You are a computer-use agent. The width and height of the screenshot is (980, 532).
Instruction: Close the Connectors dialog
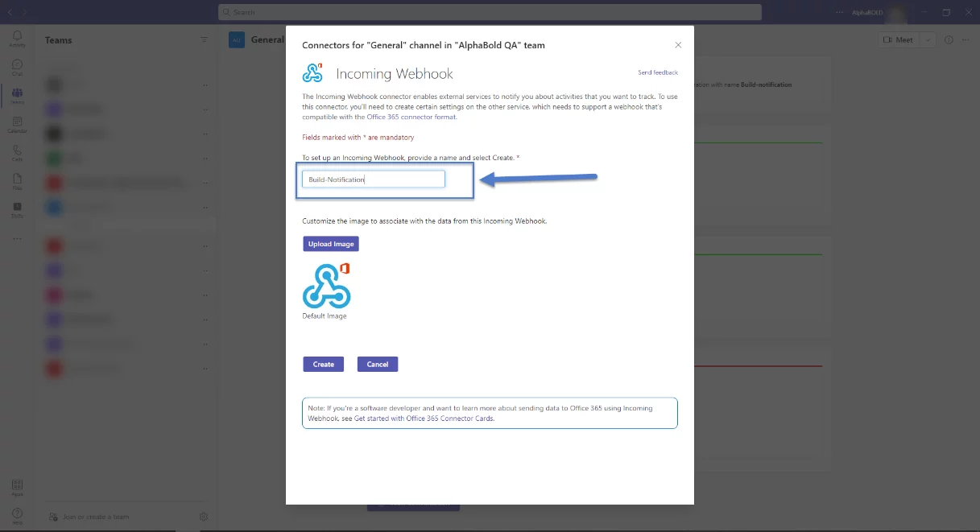pos(678,45)
